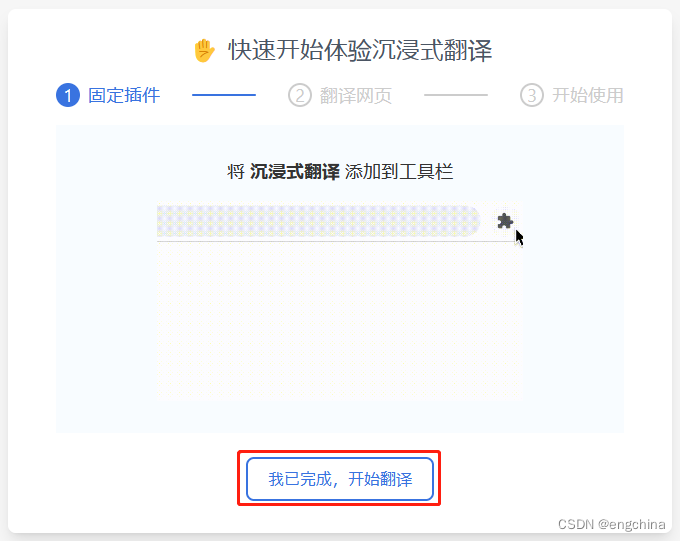This screenshot has height=541, width=680.
Task: Click the puzzle-piece extensions icon
Action: [x=505, y=221]
